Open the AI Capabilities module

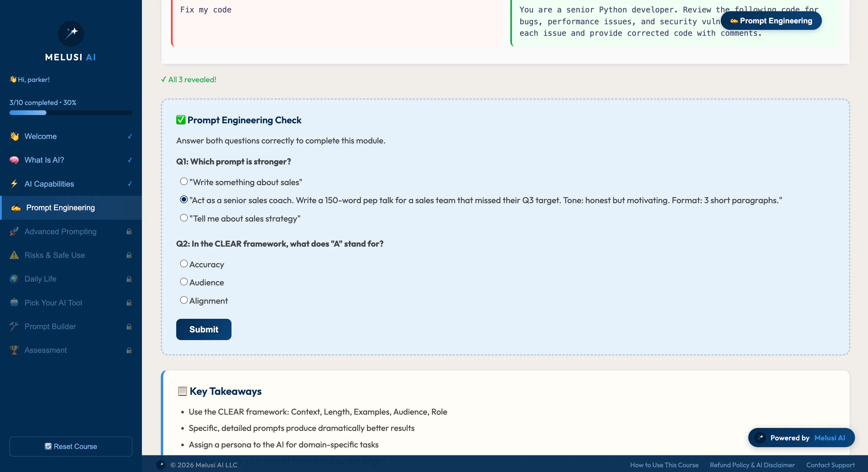[x=71, y=184]
